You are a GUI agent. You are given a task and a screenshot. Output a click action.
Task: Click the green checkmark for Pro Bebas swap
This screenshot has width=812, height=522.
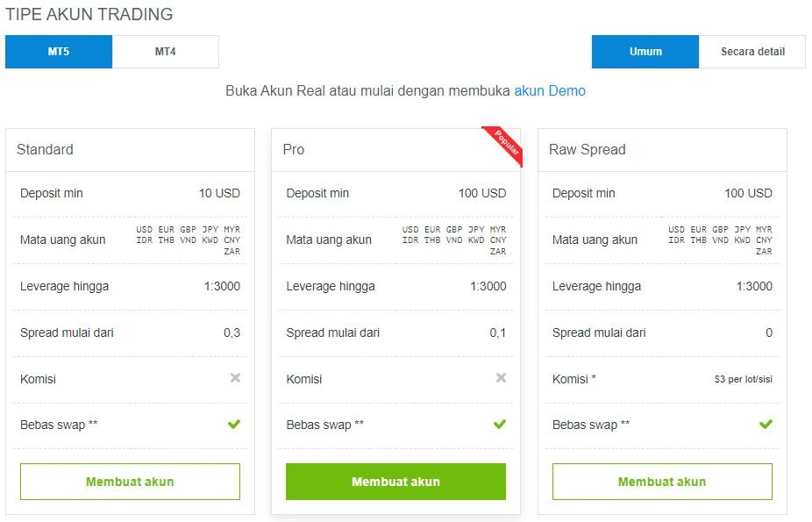[500, 424]
